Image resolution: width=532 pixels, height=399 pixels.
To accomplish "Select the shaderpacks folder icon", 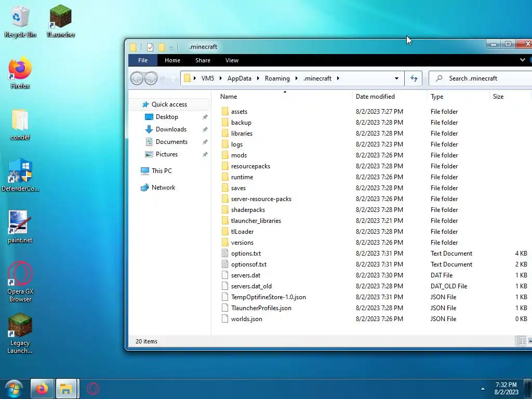I will coord(225,210).
